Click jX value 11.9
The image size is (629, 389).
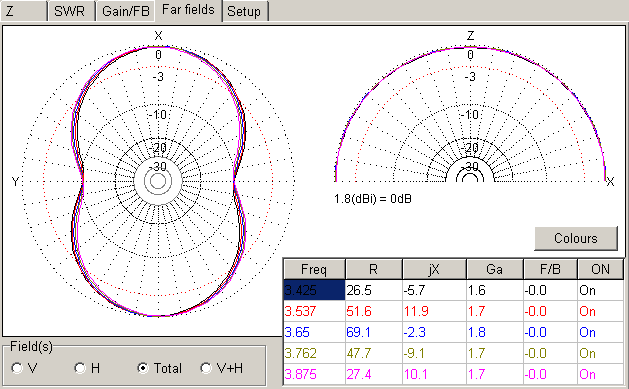click(434, 311)
